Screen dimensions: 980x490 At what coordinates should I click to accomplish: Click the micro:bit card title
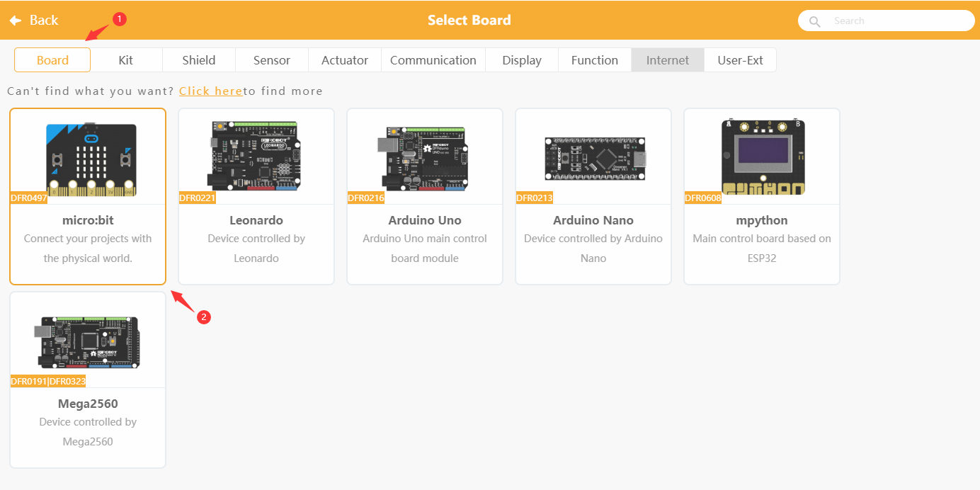[x=88, y=220]
